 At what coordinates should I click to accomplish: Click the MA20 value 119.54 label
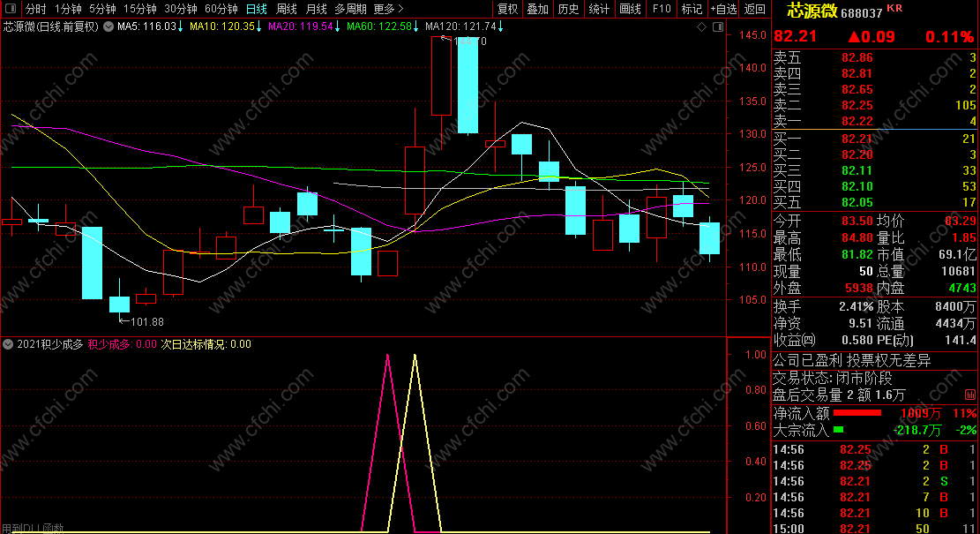click(x=303, y=26)
